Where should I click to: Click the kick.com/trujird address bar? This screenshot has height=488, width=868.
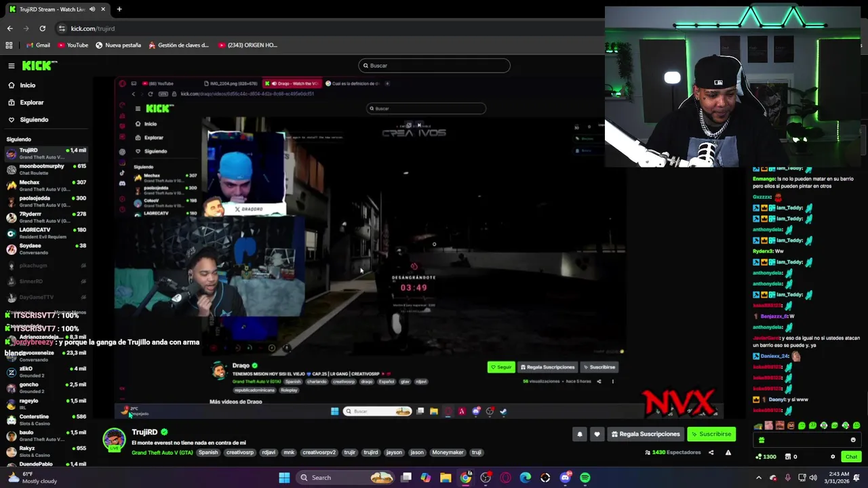(92, 28)
